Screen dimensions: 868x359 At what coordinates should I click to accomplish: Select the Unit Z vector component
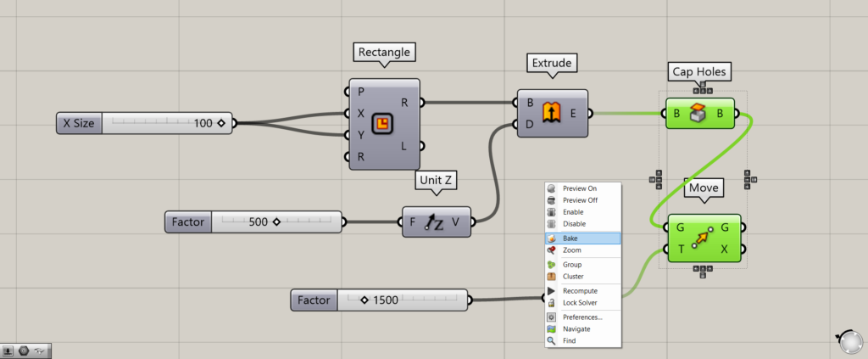(x=436, y=222)
